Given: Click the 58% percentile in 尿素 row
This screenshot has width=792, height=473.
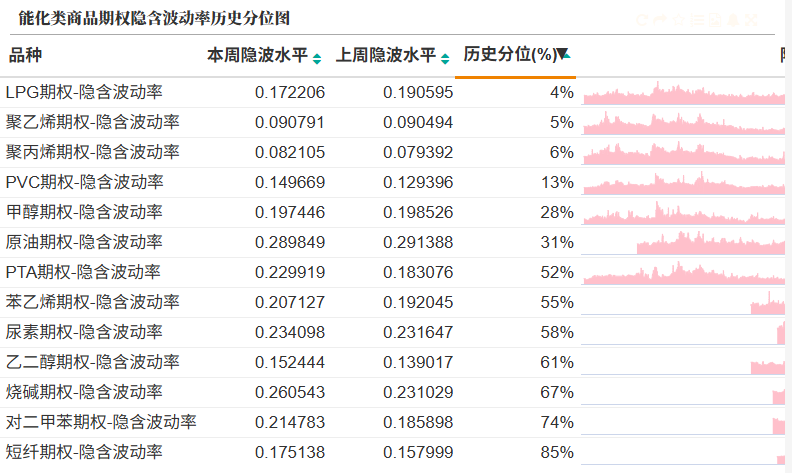Looking at the screenshot, I should tap(557, 332).
